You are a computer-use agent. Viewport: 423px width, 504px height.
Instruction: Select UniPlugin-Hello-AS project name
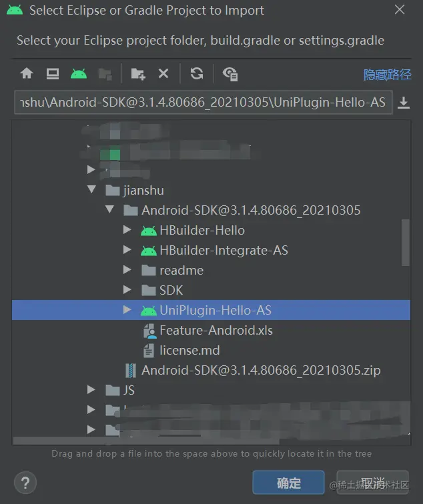(216, 310)
